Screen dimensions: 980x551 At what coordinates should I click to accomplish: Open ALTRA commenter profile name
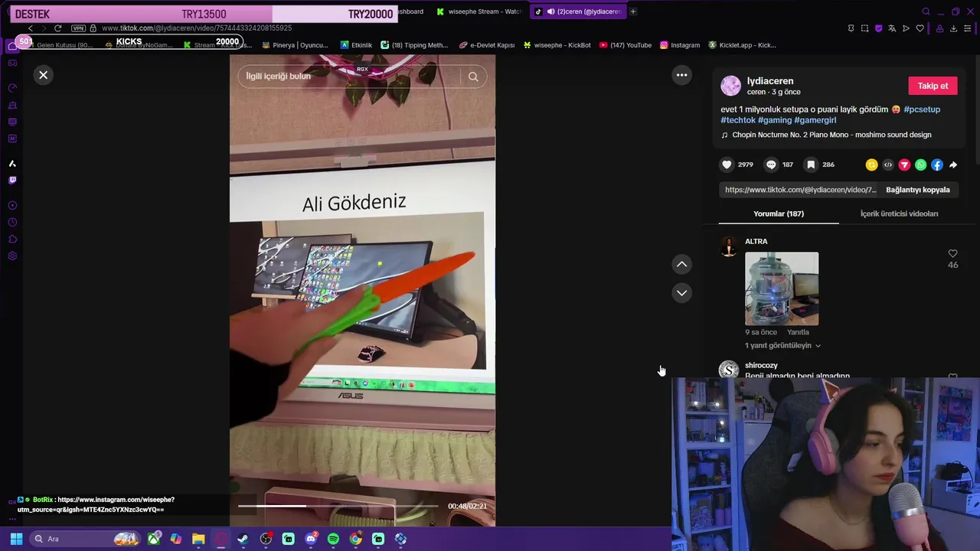click(756, 242)
